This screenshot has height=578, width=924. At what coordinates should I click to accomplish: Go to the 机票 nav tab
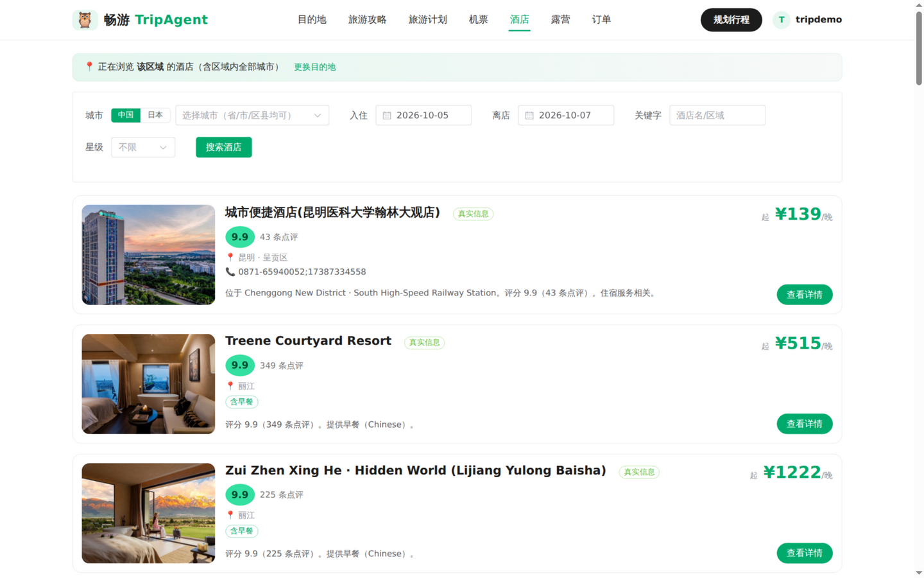click(478, 20)
